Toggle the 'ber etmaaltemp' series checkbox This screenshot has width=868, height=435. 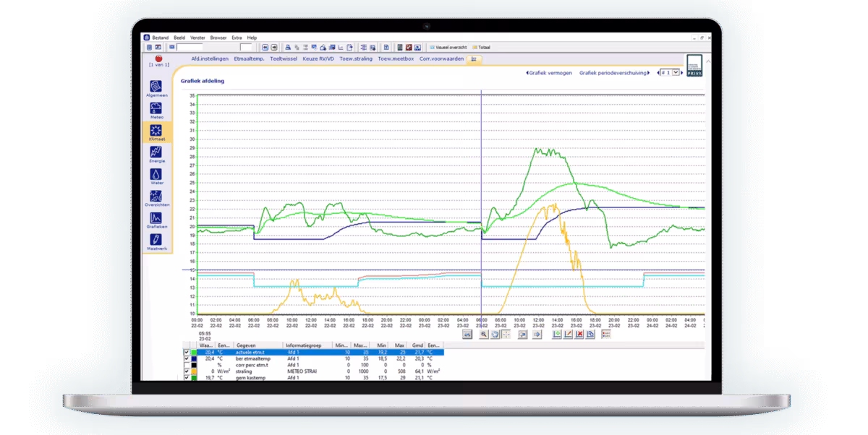point(187,358)
